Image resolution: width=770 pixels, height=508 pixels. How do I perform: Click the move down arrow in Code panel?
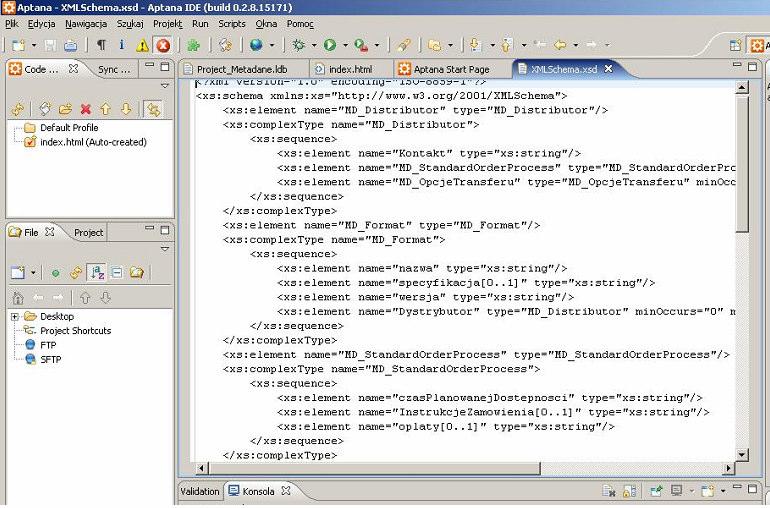tap(126, 109)
